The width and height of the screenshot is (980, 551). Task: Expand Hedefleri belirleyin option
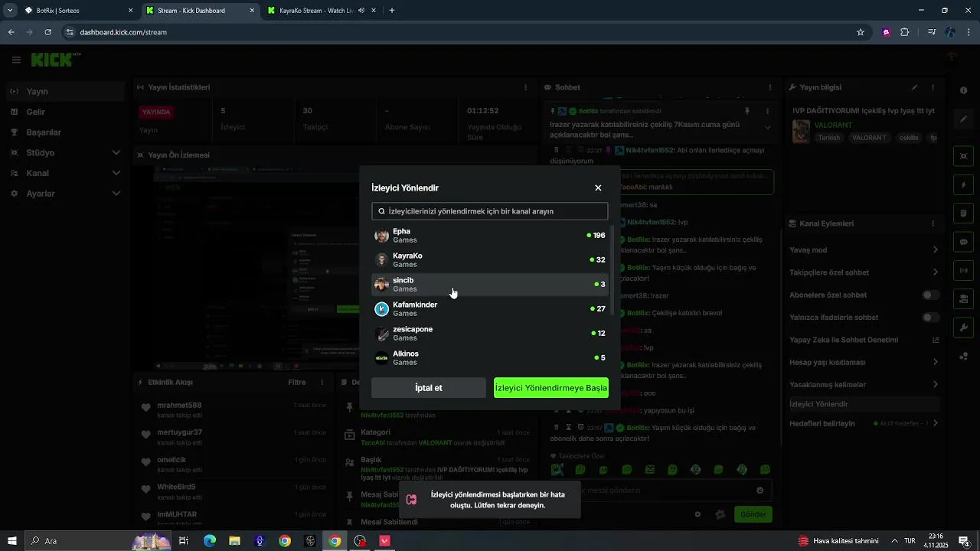(864, 423)
